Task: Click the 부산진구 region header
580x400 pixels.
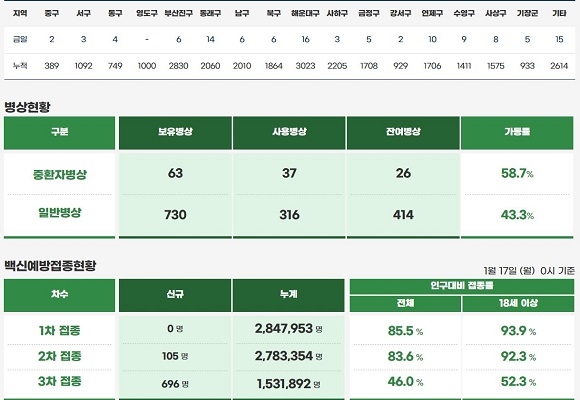Action: (x=178, y=14)
